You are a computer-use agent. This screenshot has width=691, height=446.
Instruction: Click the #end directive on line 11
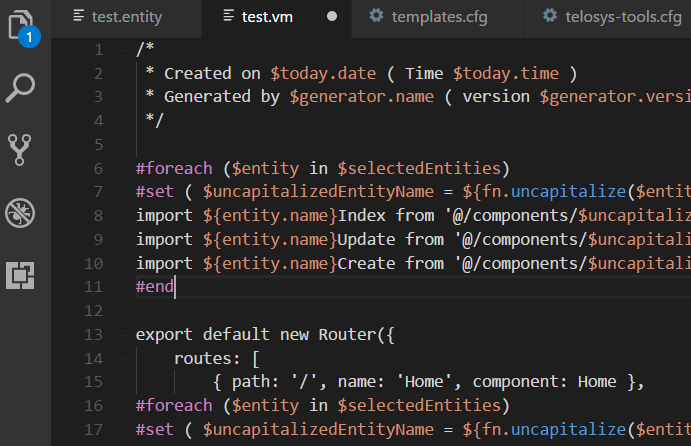(155, 287)
